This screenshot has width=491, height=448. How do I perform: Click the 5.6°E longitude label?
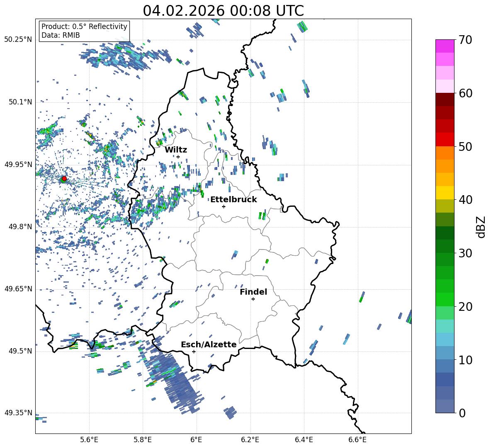89,440
